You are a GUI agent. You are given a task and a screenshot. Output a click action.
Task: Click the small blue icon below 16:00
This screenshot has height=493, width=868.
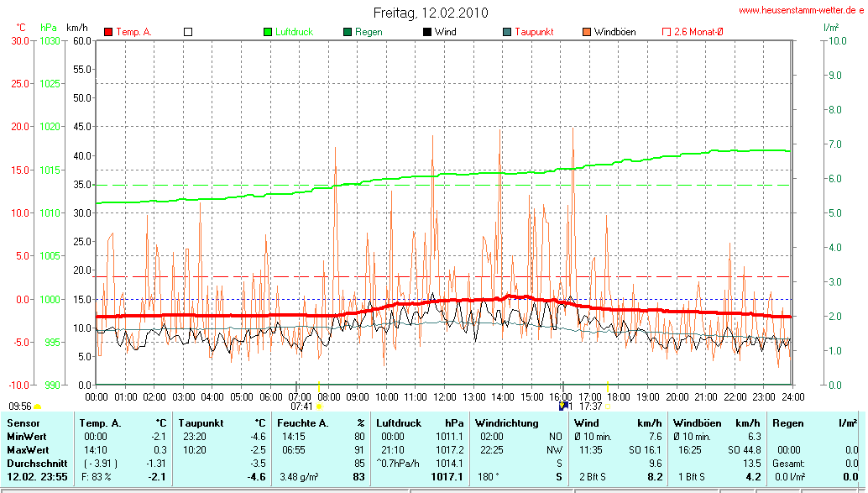pos(563,406)
